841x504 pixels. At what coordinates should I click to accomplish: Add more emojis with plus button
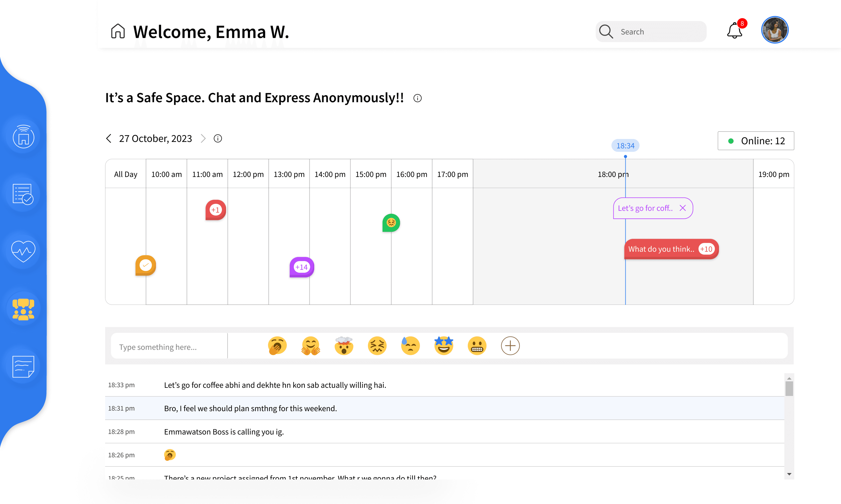click(x=510, y=346)
